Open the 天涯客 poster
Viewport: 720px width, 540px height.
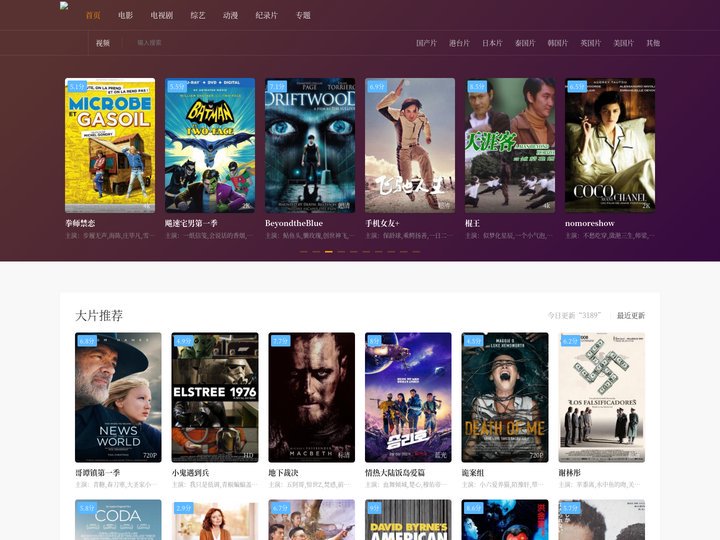tap(510, 145)
